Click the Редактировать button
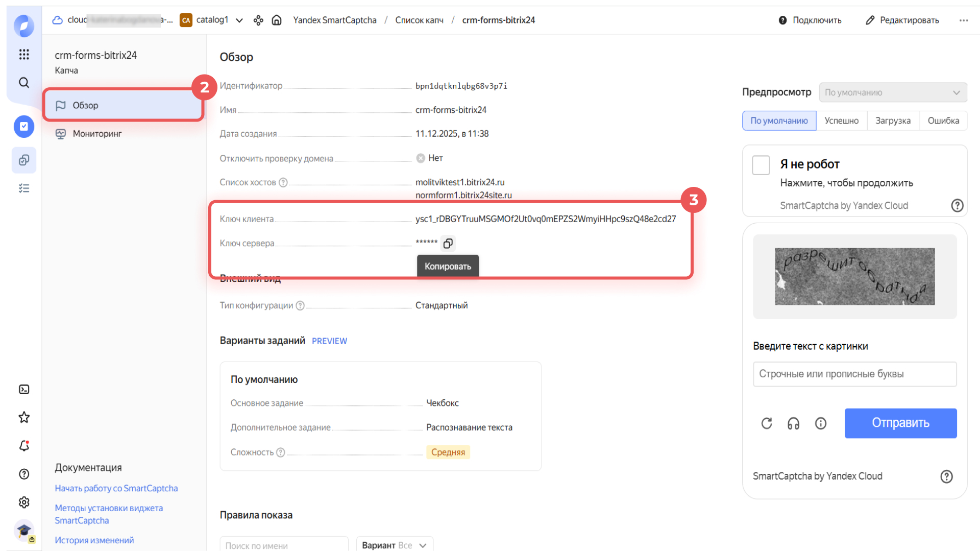Image resolution: width=980 pixels, height=551 pixels. point(902,20)
